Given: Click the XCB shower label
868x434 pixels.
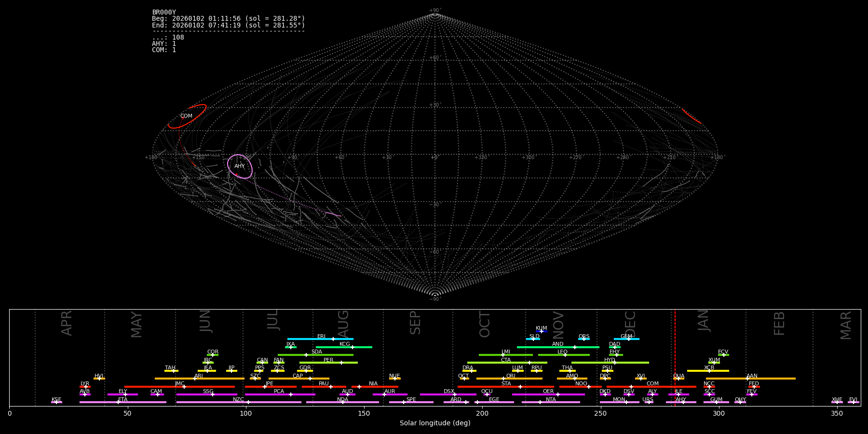Looking at the screenshot, I should (x=709, y=368).
